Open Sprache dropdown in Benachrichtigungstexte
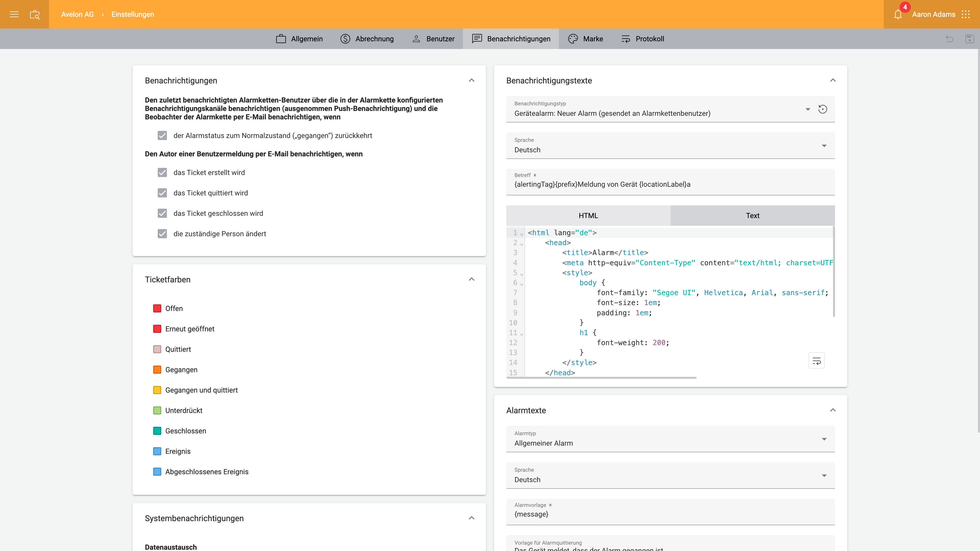Viewport: 980px width, 551px height. [x=670, y=146]
